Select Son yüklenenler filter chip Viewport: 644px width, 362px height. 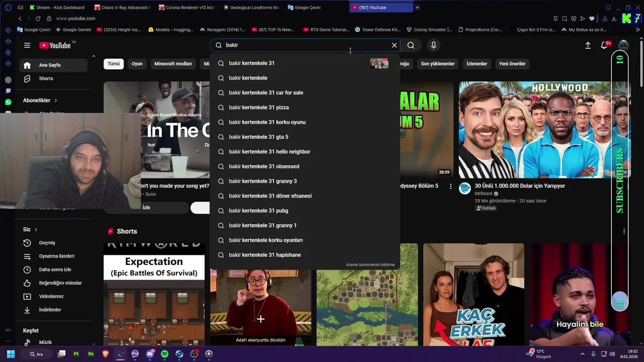[438, 64]
